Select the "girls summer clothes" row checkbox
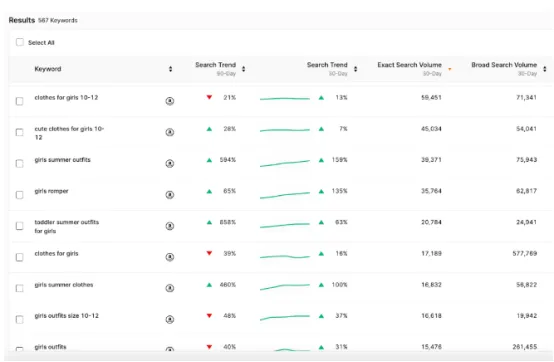The height and width of the screenshot is (362, 554). (19, 288)
